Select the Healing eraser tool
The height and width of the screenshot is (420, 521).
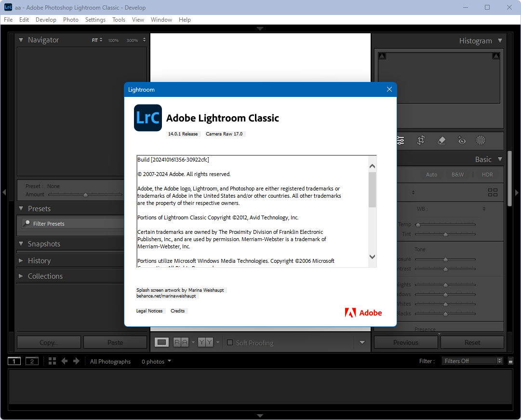coord(441,140)
